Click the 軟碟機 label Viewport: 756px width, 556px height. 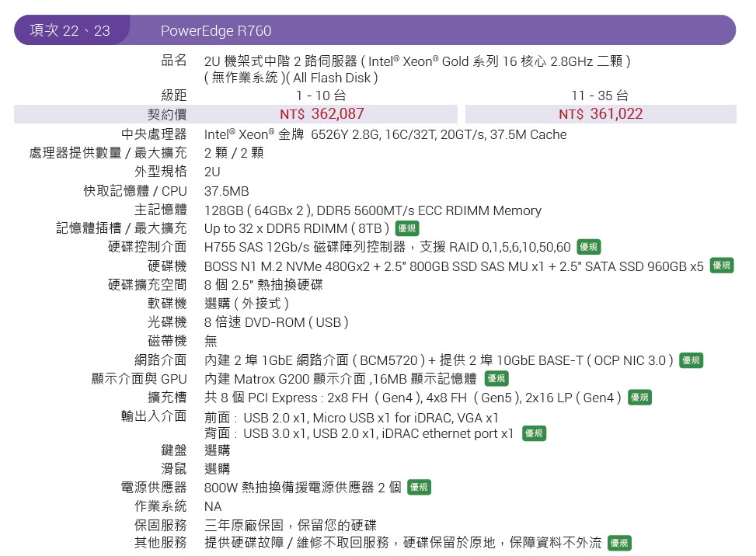click(x=167, y=304)
